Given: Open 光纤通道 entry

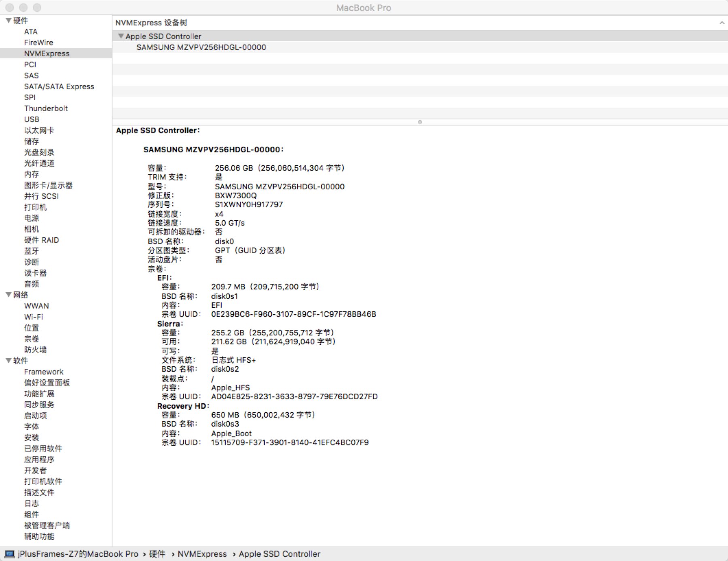Looking at the screenshot, I should (39, 163).
